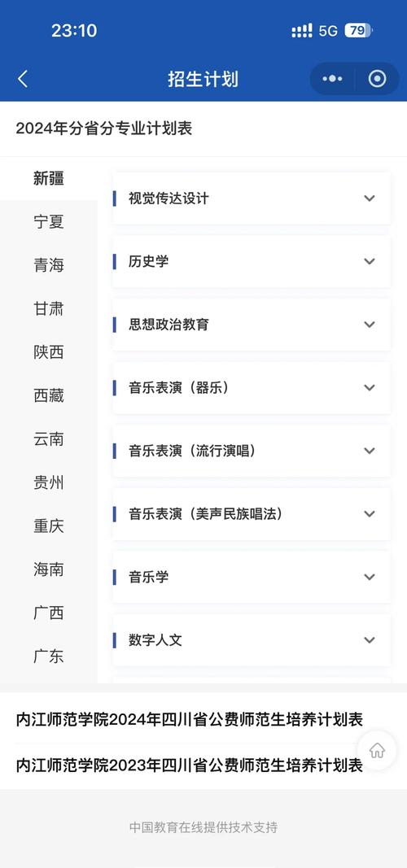The width and height of the screenshot is (407, 868).
Task: Open 内江师范学院2024年四川省公费师范生培养计划表
Action: [190, 720]
